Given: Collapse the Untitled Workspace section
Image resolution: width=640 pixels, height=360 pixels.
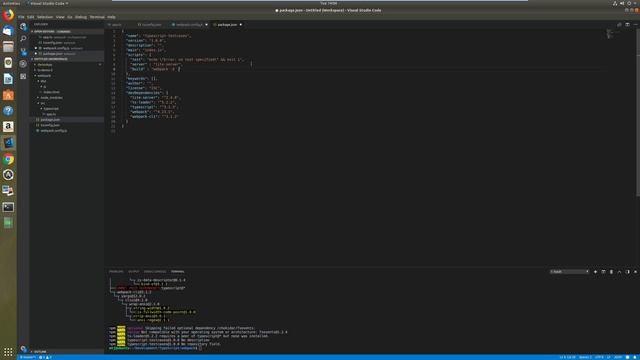Looking at the screenshot, I should (67, 59).
